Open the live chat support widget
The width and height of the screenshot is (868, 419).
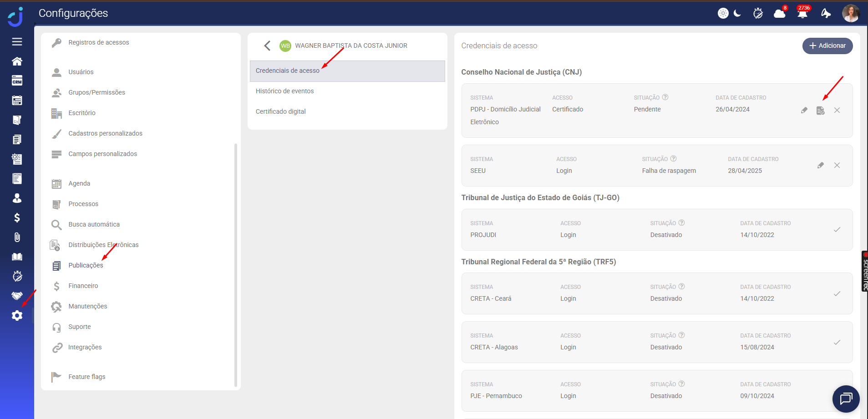point(845,399)
